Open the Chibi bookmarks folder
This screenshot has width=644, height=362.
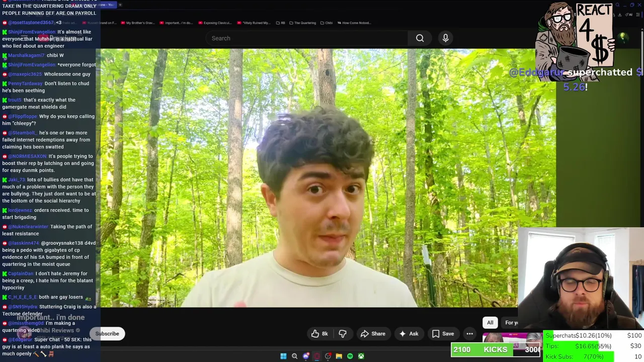pos(326,23)
